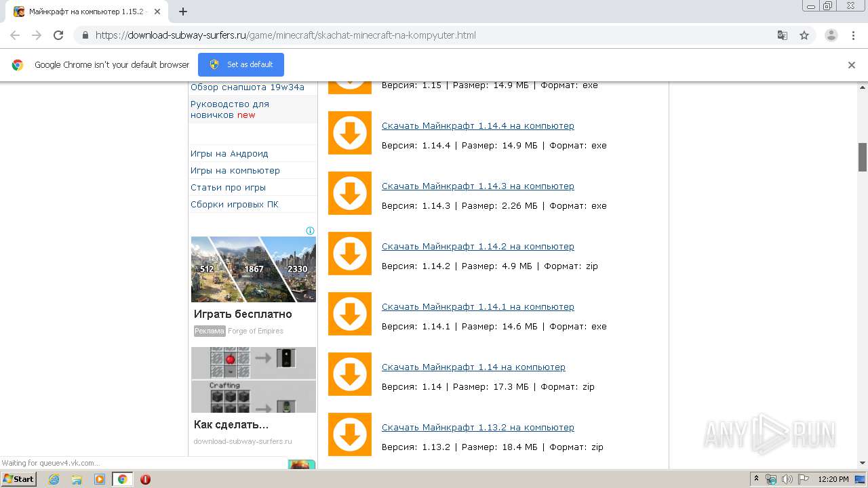This screenshot has width=868, height=488.
Task: Open link Скачать Майнкрафт 1.14 на компьютер
Action: coord(473,367)
